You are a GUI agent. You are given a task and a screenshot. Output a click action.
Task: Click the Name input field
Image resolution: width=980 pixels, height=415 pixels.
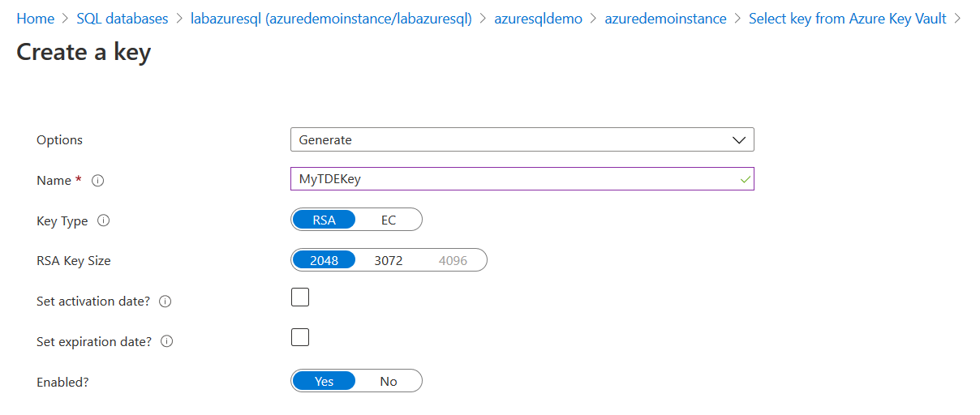(x=522, y=179)
